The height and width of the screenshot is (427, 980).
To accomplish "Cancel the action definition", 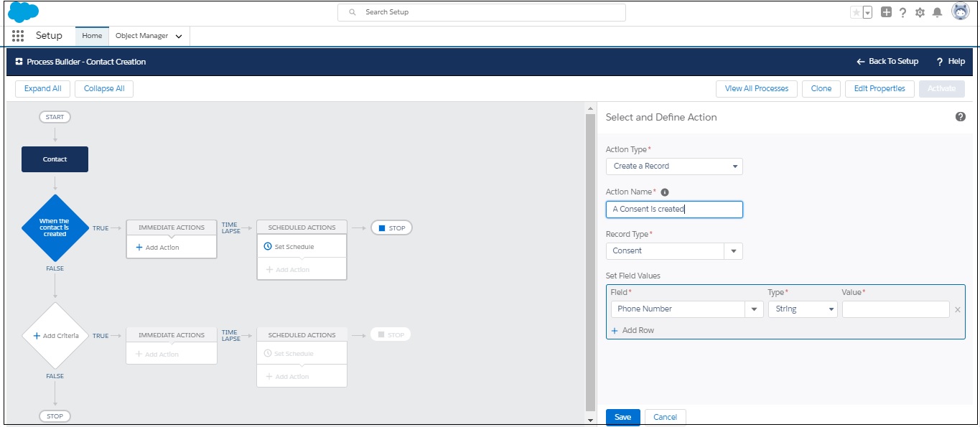I will coord(665,418).
